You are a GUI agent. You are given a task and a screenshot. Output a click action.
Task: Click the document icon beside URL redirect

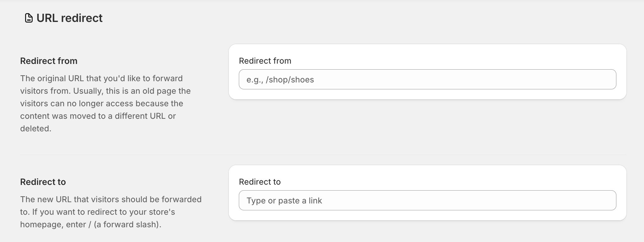[29, 18]
